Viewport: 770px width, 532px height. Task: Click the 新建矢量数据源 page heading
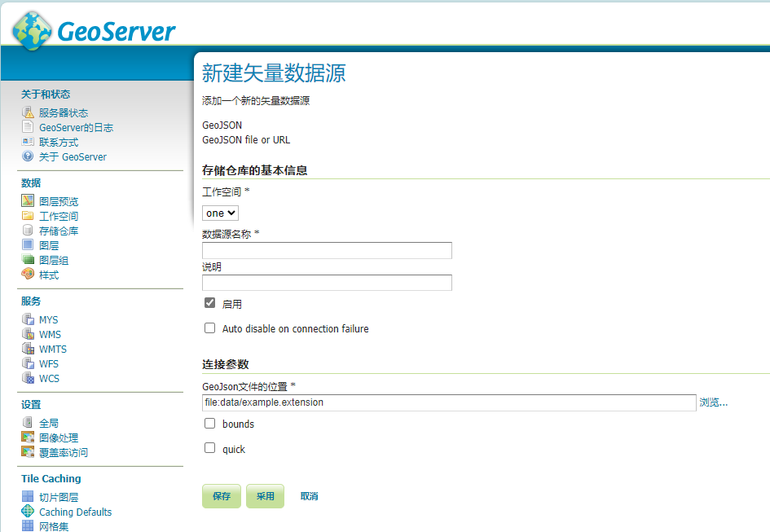274,73
